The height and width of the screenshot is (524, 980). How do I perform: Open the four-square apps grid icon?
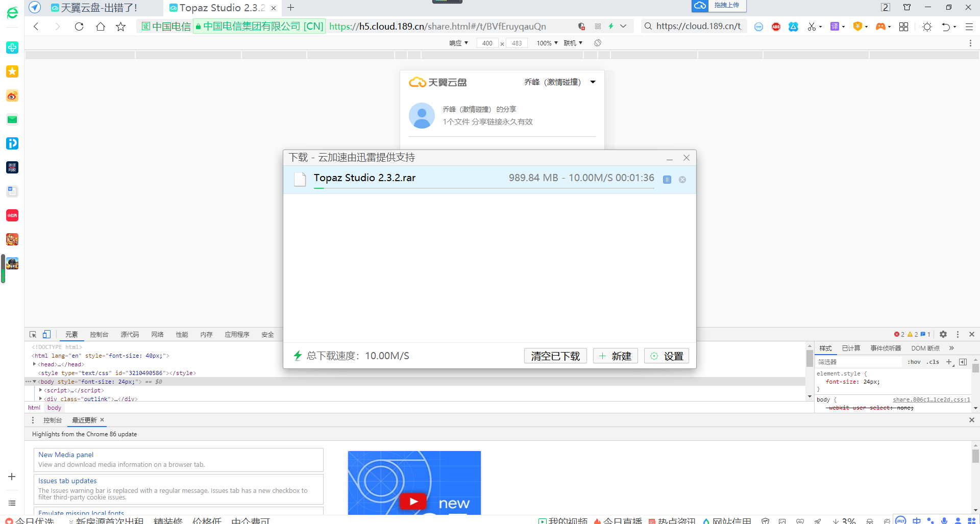point(904,27)
